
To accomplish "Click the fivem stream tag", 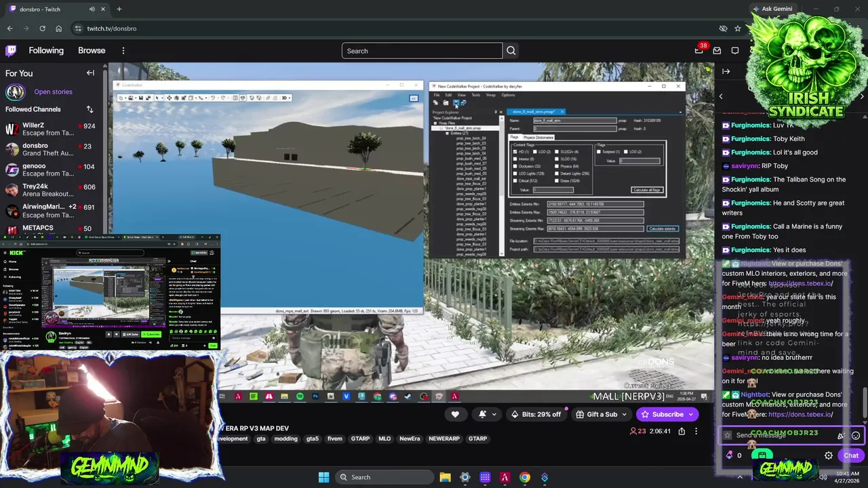I will coord(335,439).
